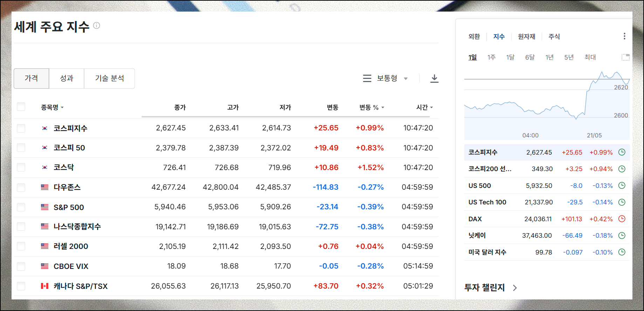Screen dimensions: 644x311
Task: Set chart range to 1일
Action: (473, 57)
